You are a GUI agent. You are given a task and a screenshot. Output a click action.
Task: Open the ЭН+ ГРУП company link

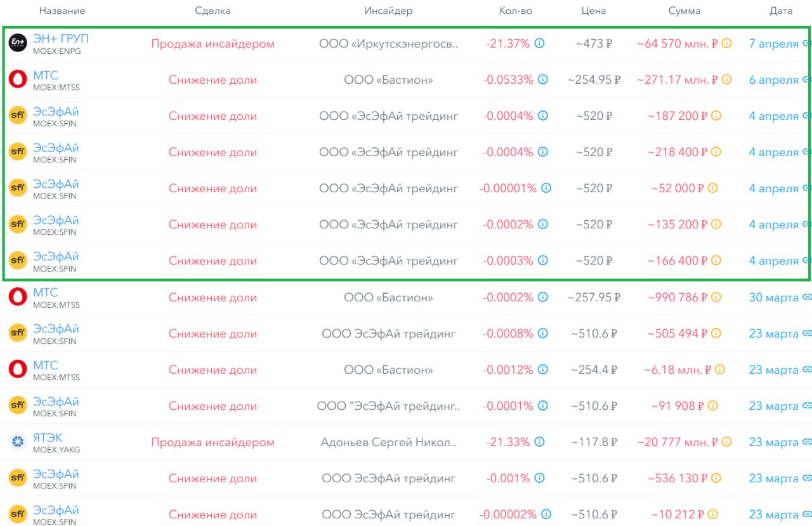pos(61,39)
